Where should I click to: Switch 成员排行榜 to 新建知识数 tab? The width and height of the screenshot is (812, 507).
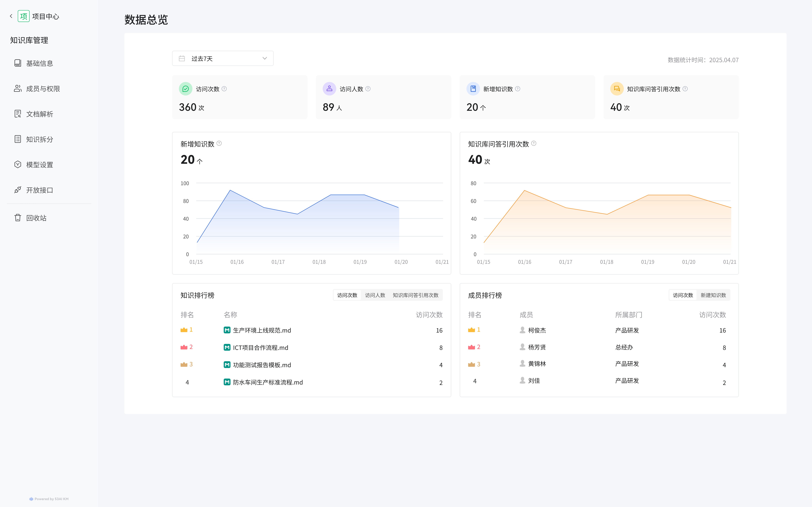point(713,295)
